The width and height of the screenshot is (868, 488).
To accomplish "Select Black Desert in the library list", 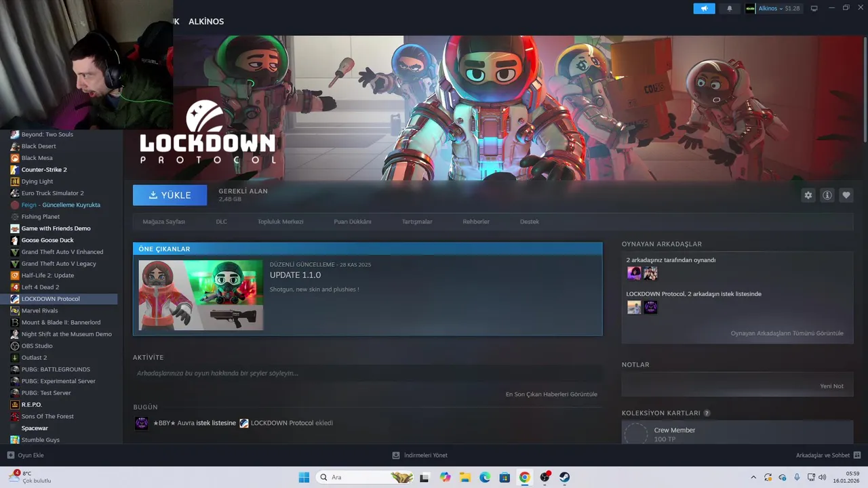I will tap(39, 146).
